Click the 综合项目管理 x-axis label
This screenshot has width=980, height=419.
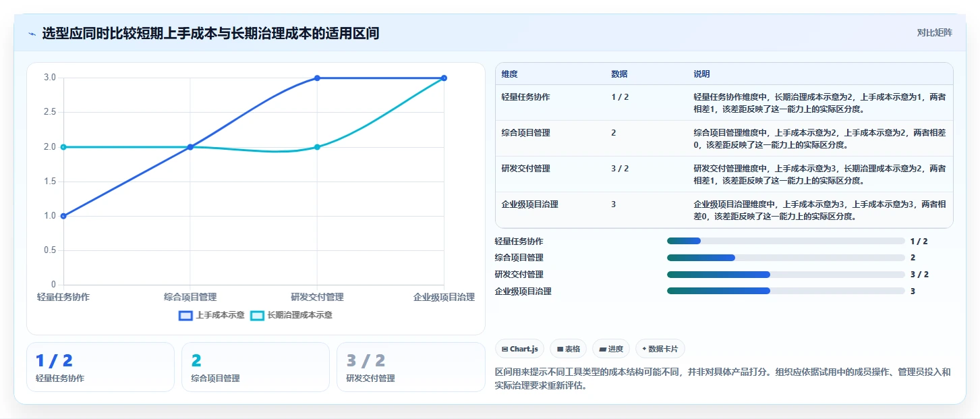(190, 297)
